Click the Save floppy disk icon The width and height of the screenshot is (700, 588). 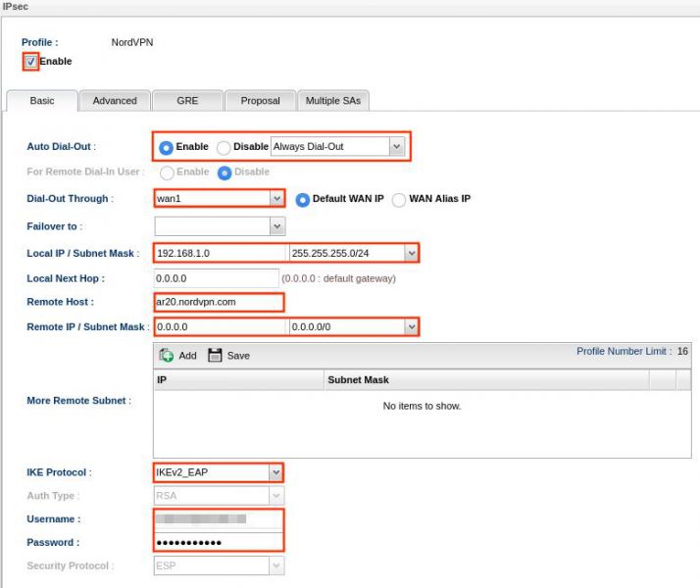pyautogui.click(x=215, y=355)
